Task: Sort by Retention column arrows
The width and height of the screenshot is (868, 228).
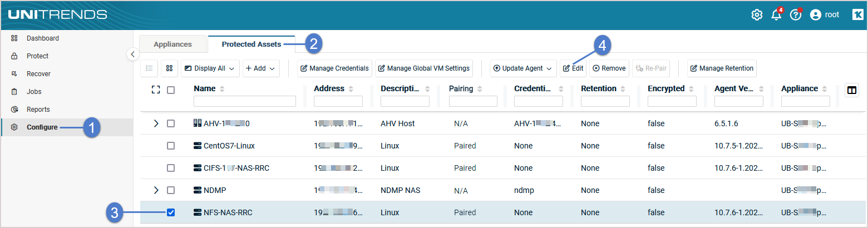Action: (x=623, y=89)
